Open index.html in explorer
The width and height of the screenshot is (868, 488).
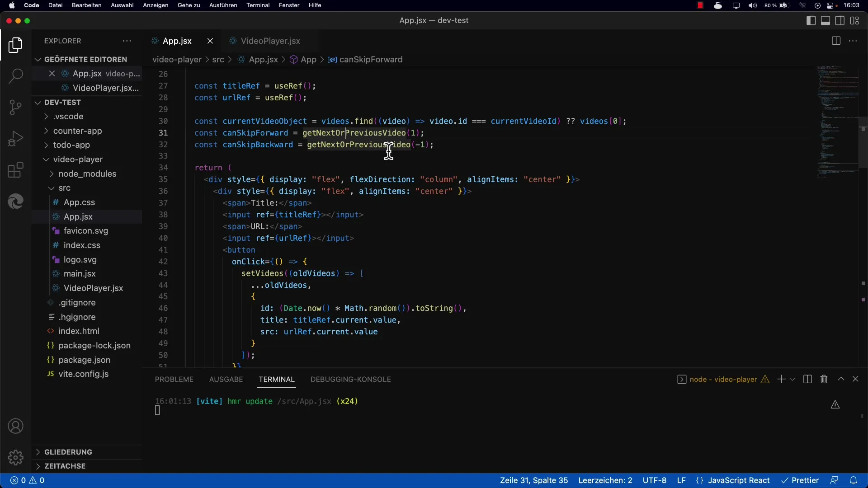coord(79,331)
